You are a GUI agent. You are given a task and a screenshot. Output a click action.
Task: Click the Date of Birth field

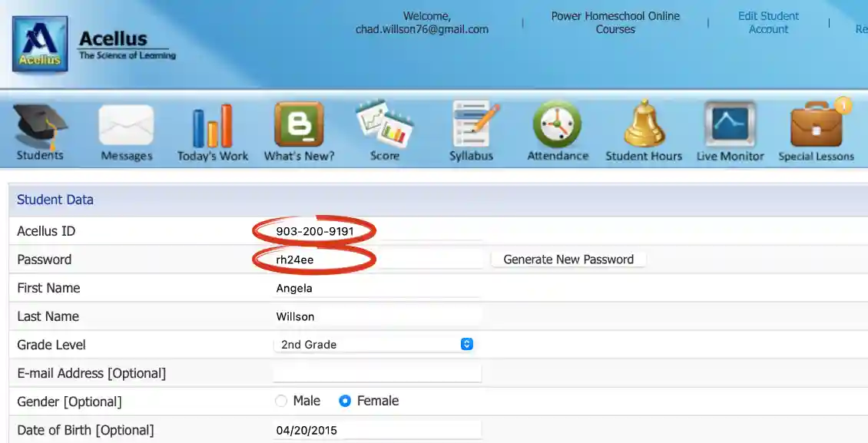377,430
